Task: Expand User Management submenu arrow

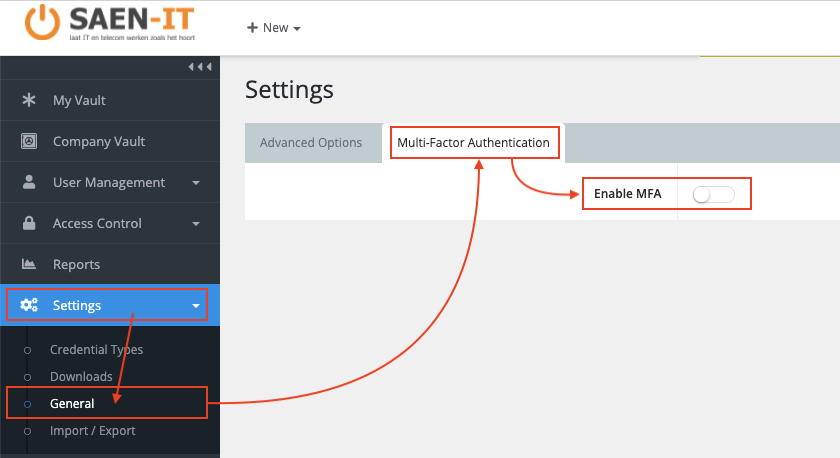Action: tap(196, 183)
